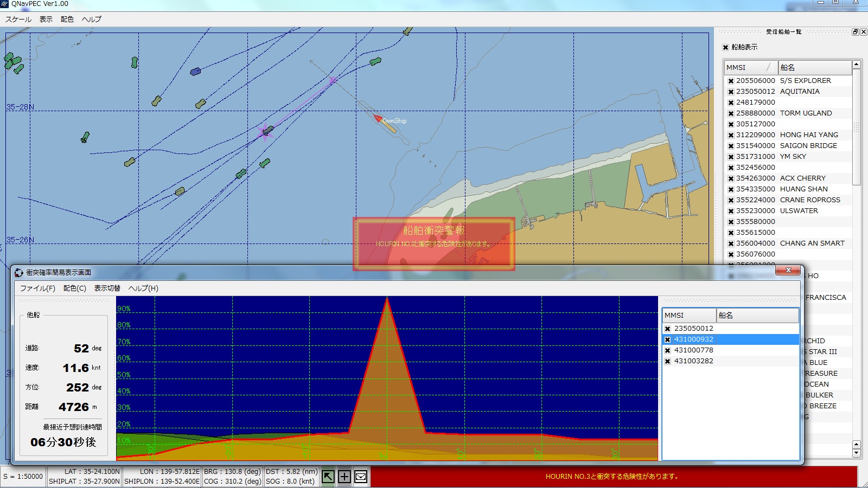Open the envelope message icon in status bar
868x488 pixels.
pyautogui.click(x=361, y=477)
